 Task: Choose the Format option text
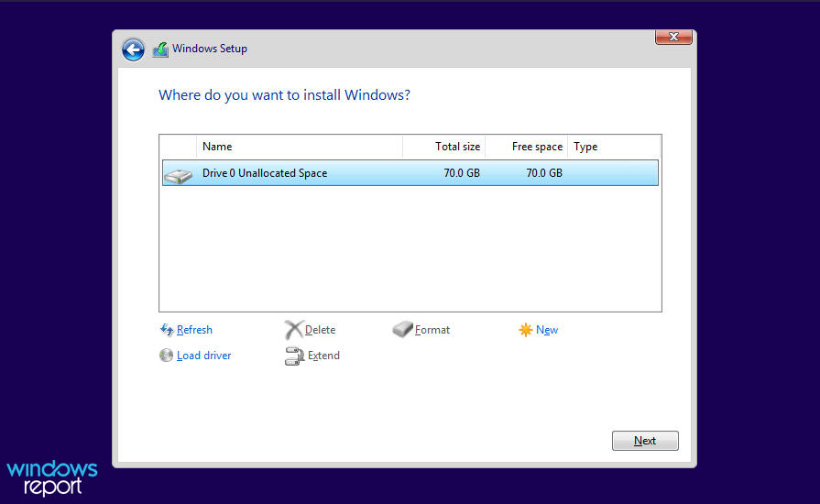click(432, 330)
